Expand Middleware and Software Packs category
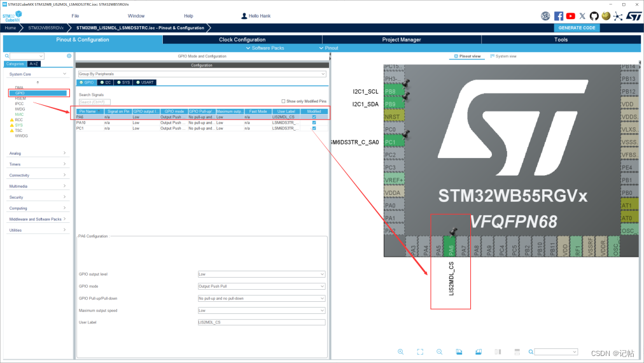The width and height of the screenshot is (644, 363). point(38,219)
